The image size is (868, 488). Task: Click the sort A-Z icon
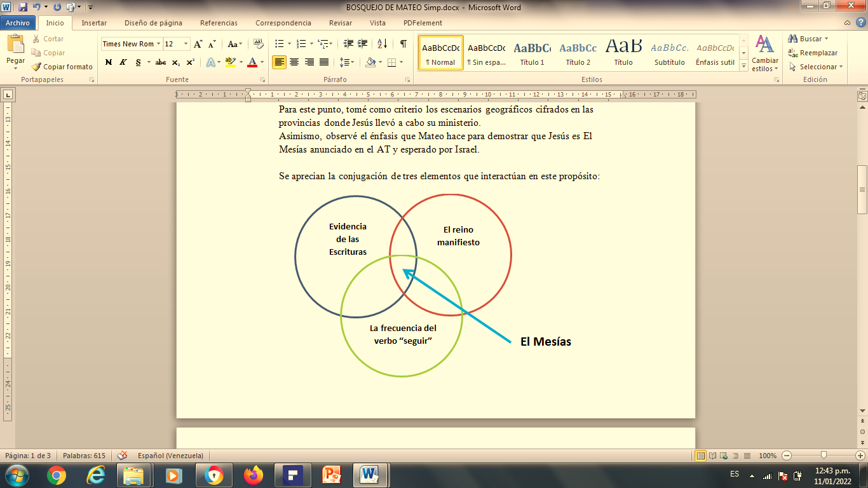[382, 44]
